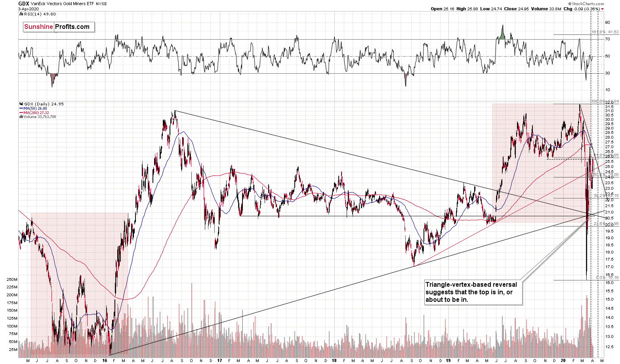Click the RSI(14) indicator mountain icon
The height and width of the screenshot is (364, 620).
click(21, 14)
